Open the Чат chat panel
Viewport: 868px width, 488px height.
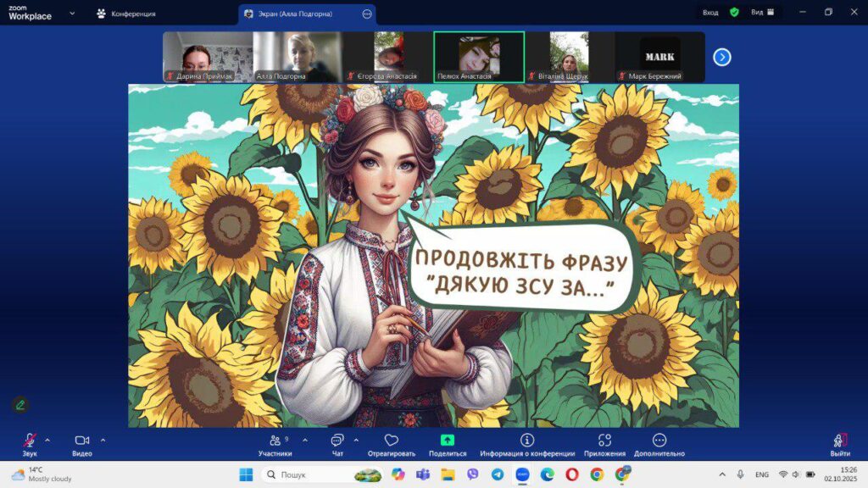point(337,441)
